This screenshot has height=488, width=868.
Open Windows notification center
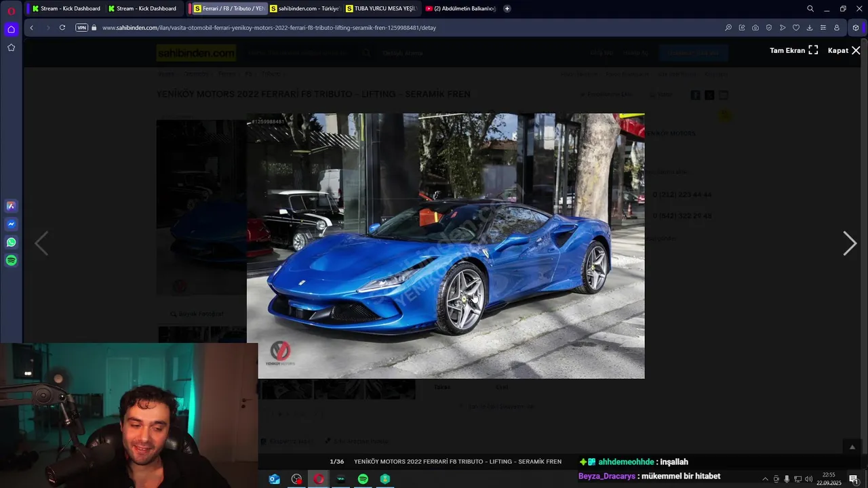click(854, 479)
